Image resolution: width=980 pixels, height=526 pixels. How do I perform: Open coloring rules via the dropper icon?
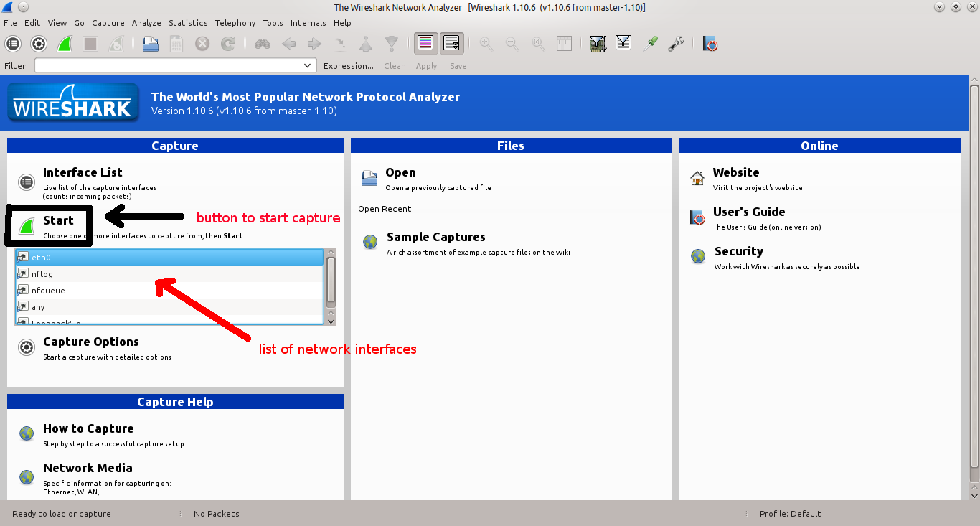pos(650,44)
